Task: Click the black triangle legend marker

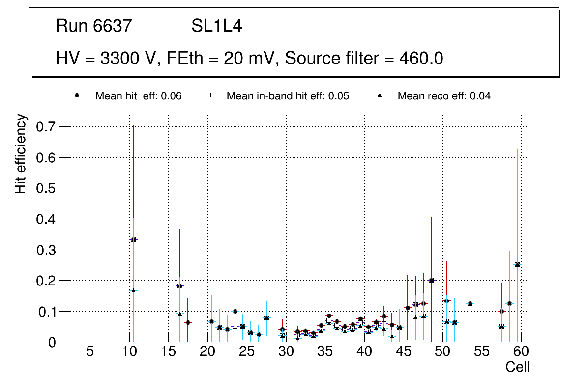Action: [379, 95]
